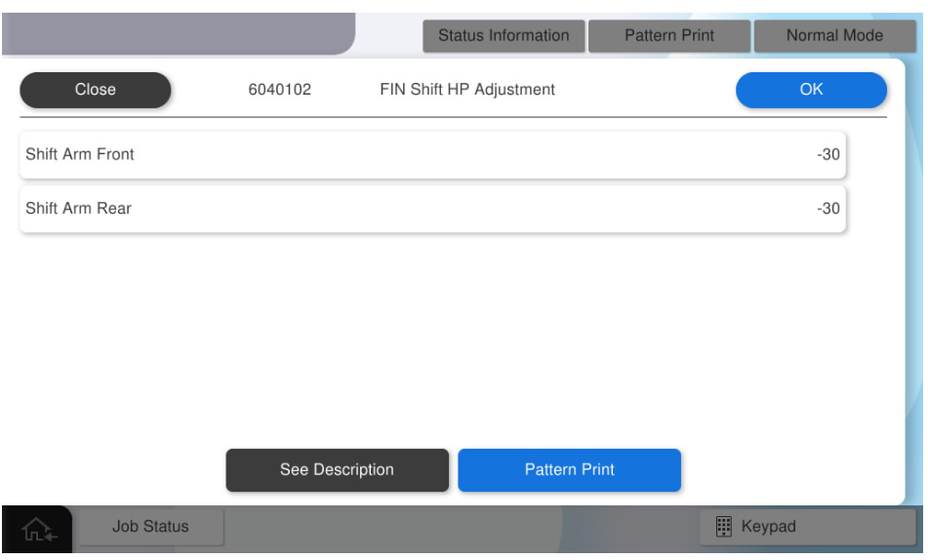Switch to Normal Mode
This screenshot has width=928, height=560.
834,35
